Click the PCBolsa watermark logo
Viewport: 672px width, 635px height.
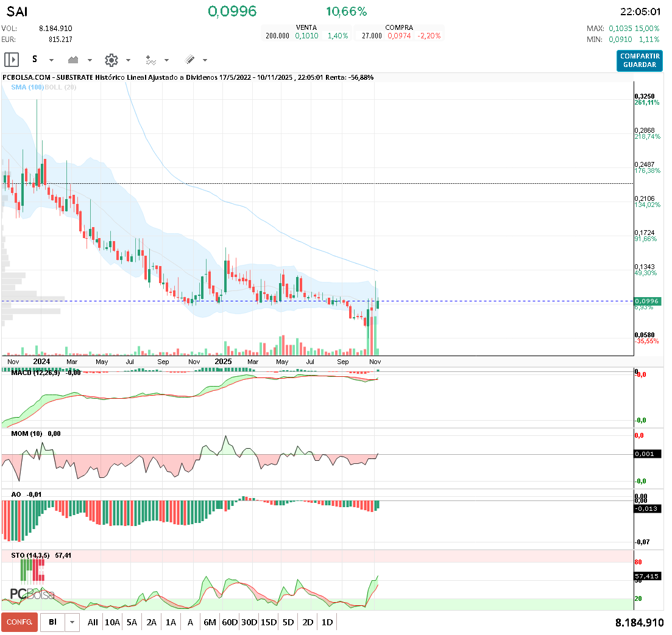[x=32, y=594]
